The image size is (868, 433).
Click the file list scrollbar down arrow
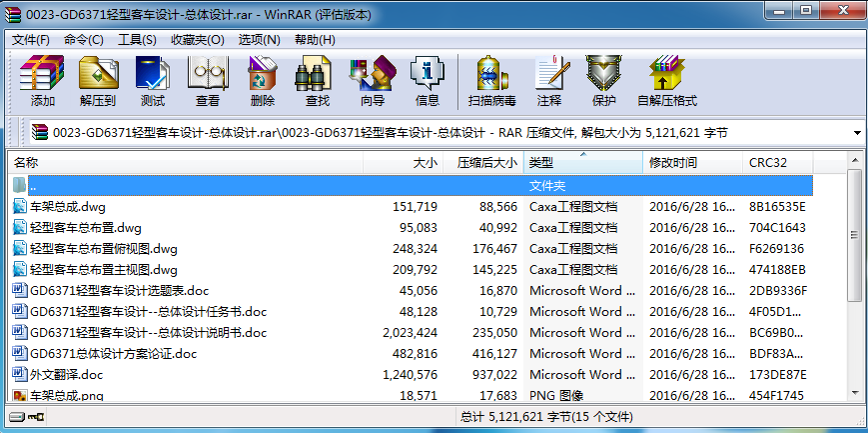[855, 393]
